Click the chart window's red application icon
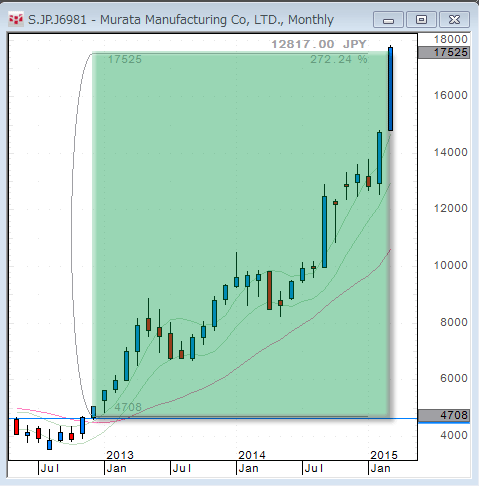Screen dimensions: 479x486 pos(16,20)
